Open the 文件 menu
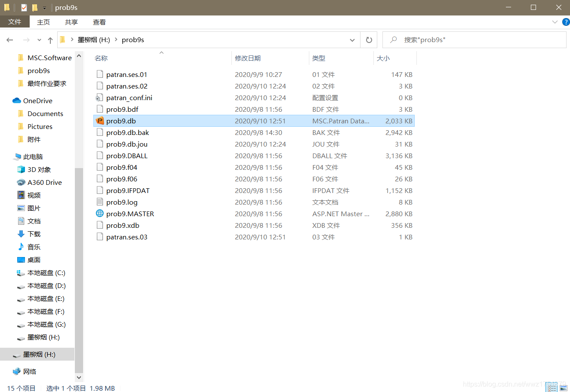Screen dimensions: 570x392 15,22
